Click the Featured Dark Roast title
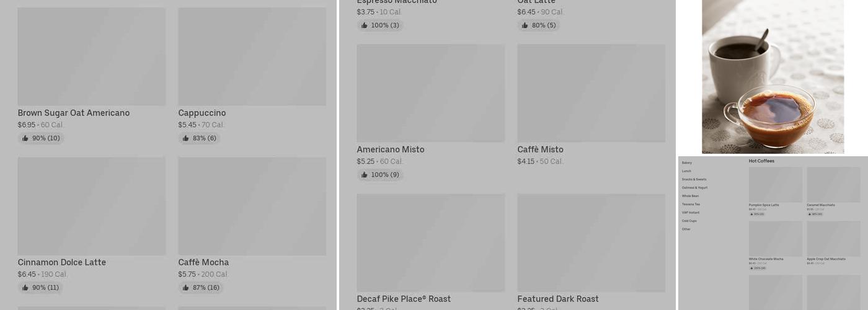 coord(558,299)
